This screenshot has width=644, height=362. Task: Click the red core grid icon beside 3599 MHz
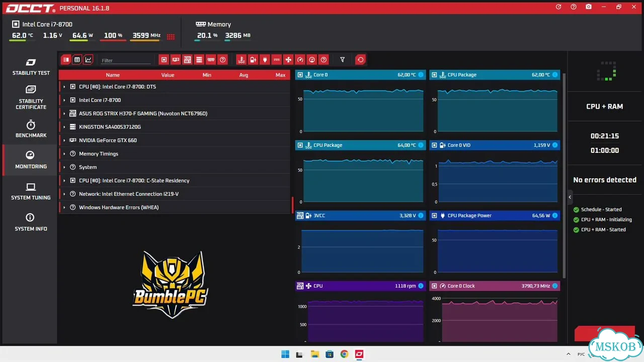coord(171,36)
